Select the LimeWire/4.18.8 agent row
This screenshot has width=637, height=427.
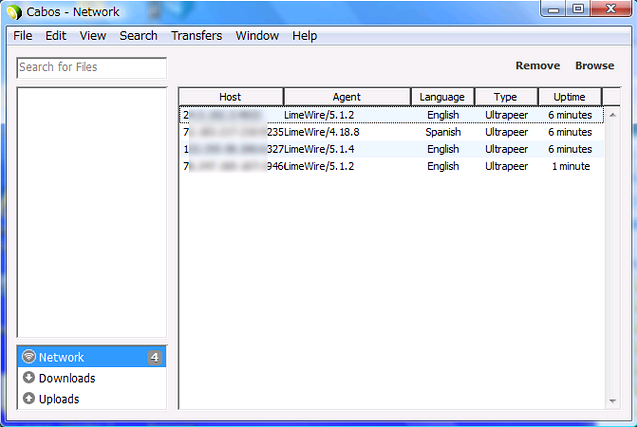click(392, 132)
